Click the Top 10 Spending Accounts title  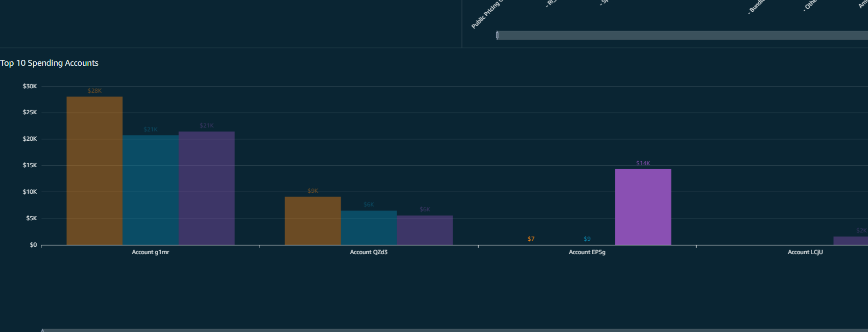click(49, 63)
